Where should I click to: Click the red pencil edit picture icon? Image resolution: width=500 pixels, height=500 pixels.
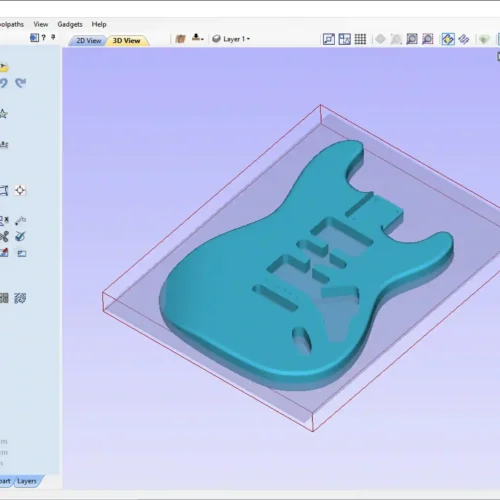tap(4, 252)
